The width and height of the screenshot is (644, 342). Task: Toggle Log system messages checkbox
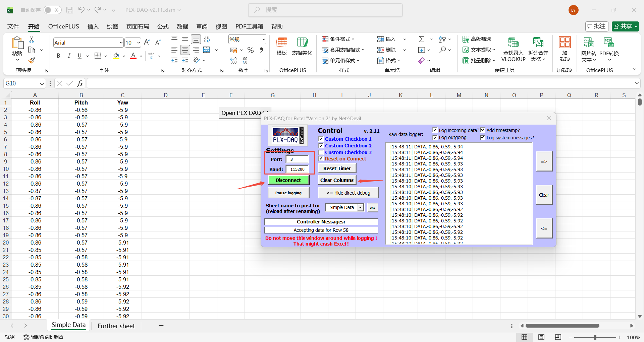(483, 137)
